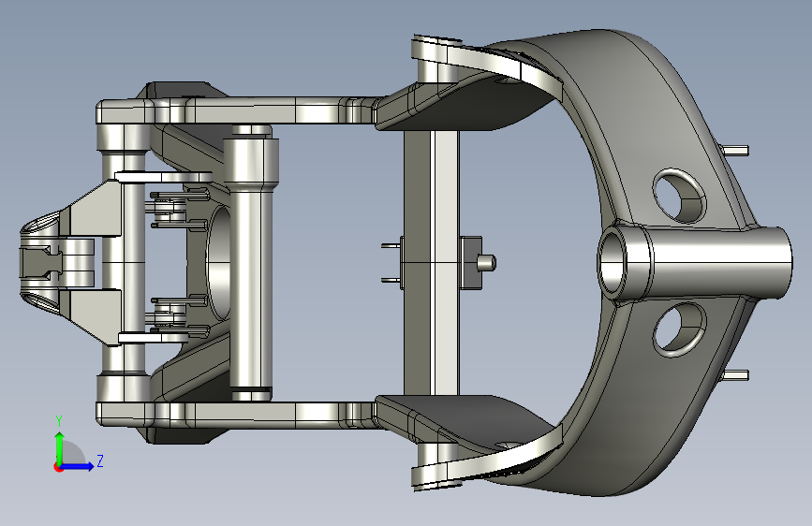Select the vertical cross beam in the frame middle
The image size is (812, 526).
pyautogui.click(x=432, y=262)
